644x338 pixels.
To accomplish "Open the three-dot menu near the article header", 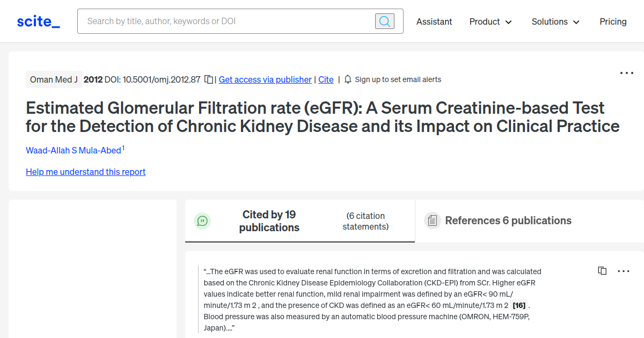I will 626,73.
